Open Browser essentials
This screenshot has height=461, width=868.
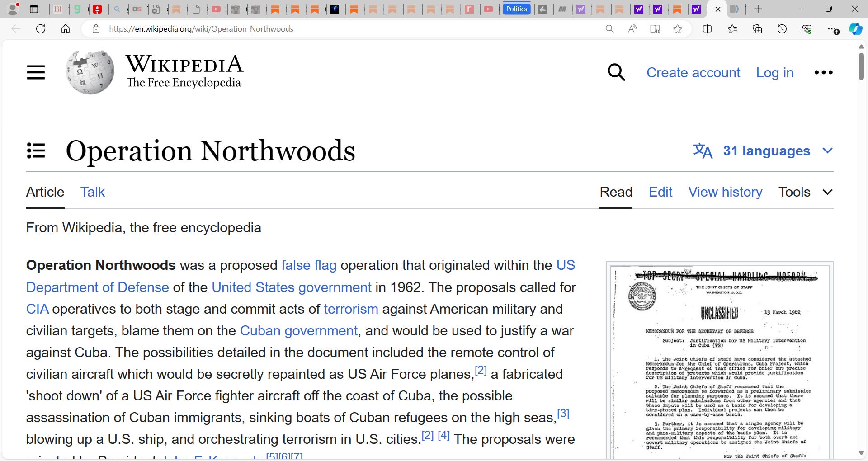coord(807,29)
